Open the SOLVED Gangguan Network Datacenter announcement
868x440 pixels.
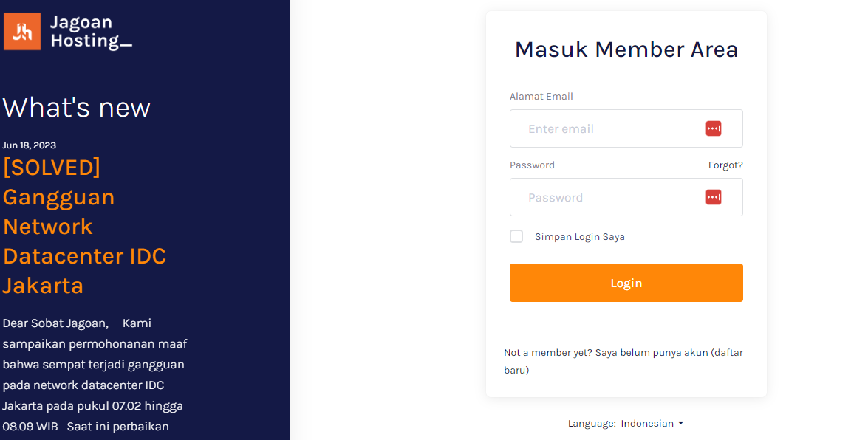click(85, 227)
